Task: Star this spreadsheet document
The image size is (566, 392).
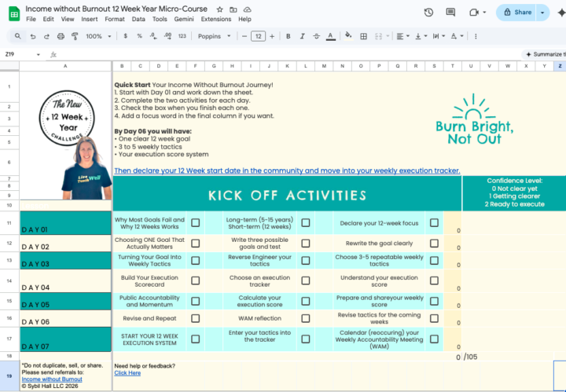Action: [219, 9]
